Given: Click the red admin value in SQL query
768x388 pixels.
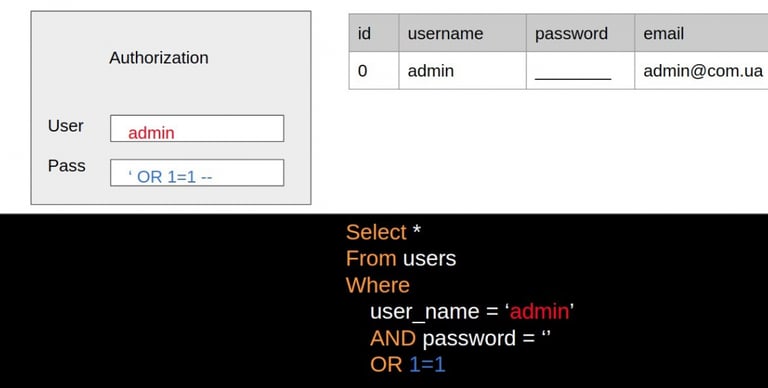Looking at the screenshot, I should [539, 312].
